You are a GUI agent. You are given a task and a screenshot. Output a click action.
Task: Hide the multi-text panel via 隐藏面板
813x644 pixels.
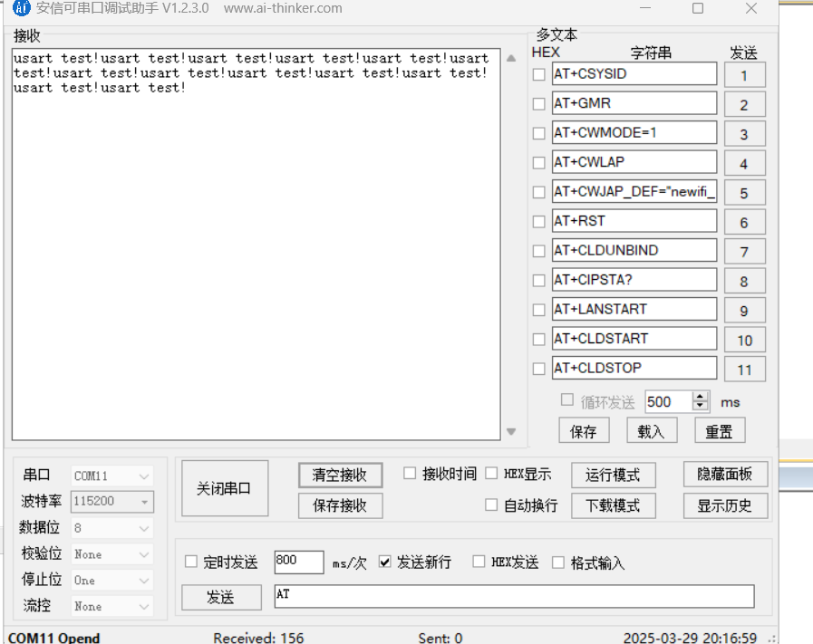click(x=725, y=474)
